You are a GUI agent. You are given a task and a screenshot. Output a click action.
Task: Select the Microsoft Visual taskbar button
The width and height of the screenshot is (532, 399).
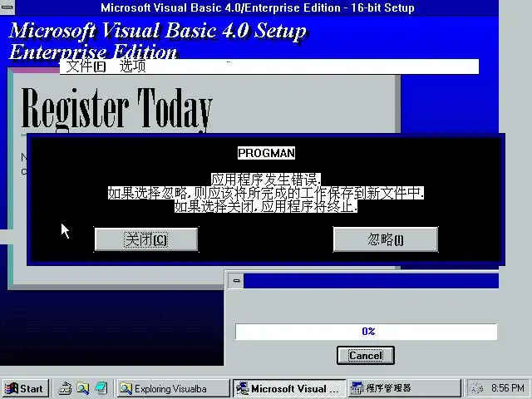click(289, 388)
